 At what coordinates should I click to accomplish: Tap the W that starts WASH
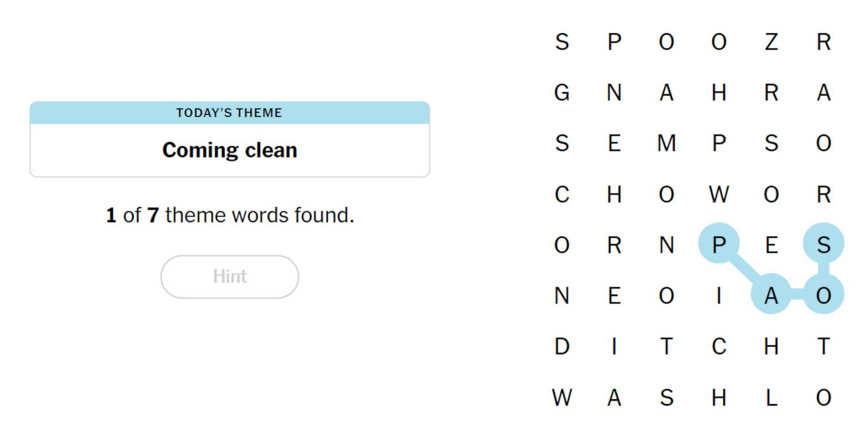562,398
